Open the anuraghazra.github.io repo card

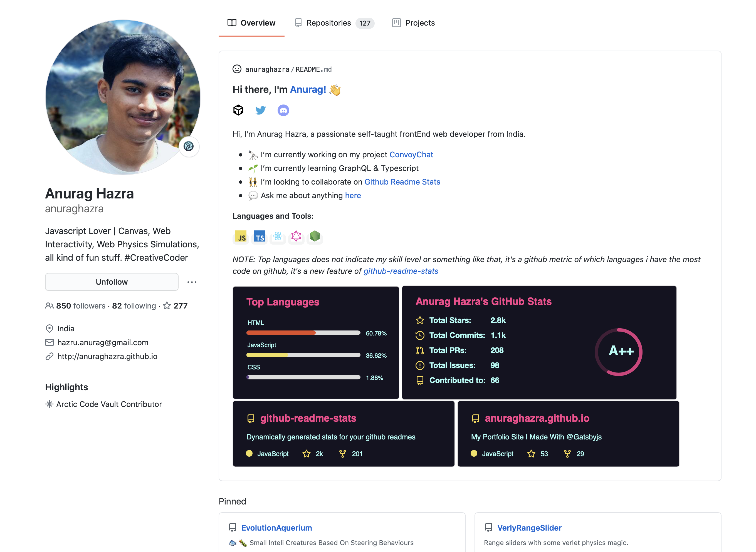click(569, 434)
